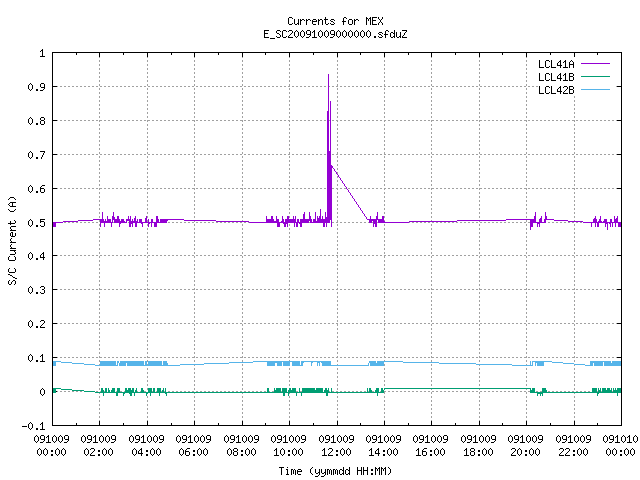Click the blue LCL42B legend line sample
640x480 pixels.
pyautogui.click(x=595, y=89)
